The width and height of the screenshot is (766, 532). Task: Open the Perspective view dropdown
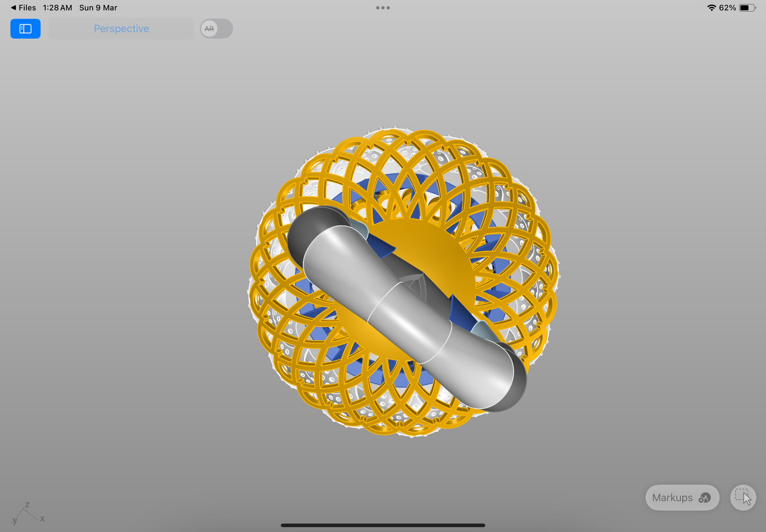pyautogui.click(x=121, y=29)
